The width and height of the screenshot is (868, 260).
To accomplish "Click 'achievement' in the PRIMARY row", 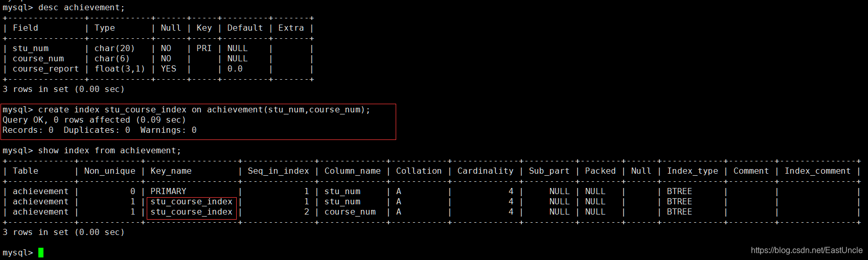I will pyautogui.click(x=40, y=192).
